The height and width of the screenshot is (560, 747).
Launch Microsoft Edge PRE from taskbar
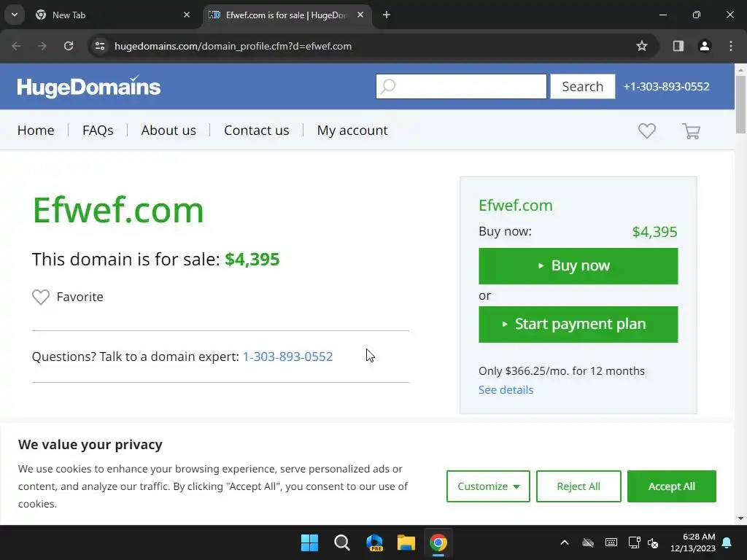click(374, 542)
